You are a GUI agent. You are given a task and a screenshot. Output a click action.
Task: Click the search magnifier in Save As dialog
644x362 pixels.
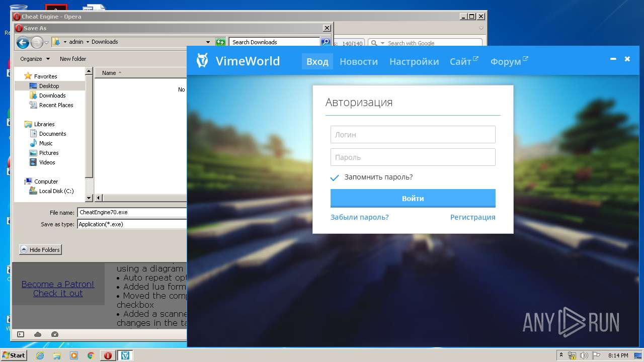pyautogui.click(x=326, y=42)
